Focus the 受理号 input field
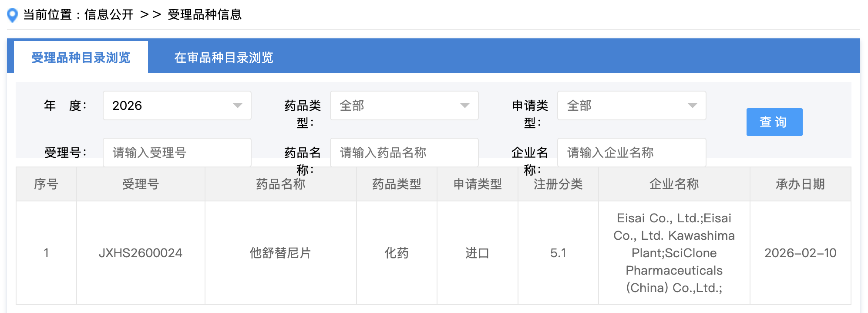 (177, 153)
